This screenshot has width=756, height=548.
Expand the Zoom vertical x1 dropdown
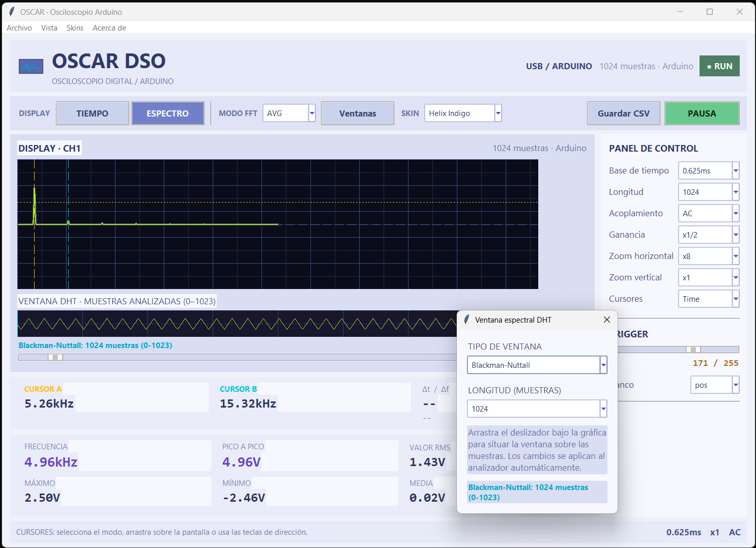click(709, 278)
